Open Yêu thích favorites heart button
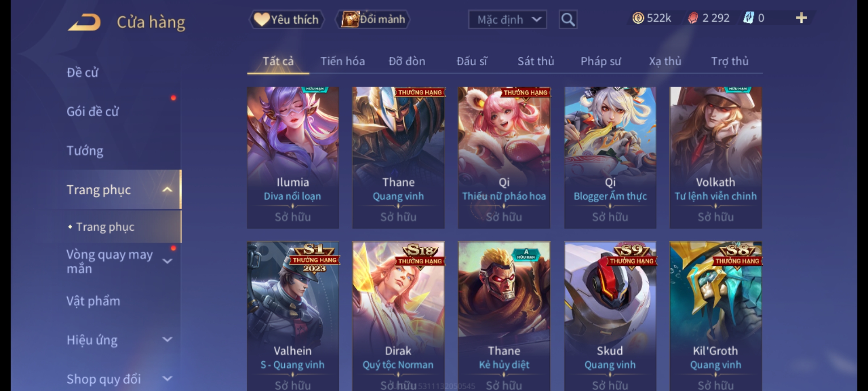 pos(286,20)
